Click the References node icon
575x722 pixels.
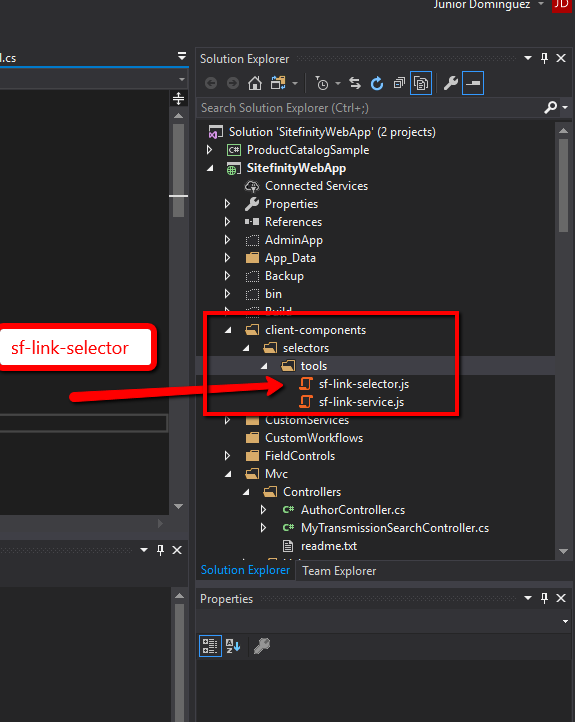(252, 222)
